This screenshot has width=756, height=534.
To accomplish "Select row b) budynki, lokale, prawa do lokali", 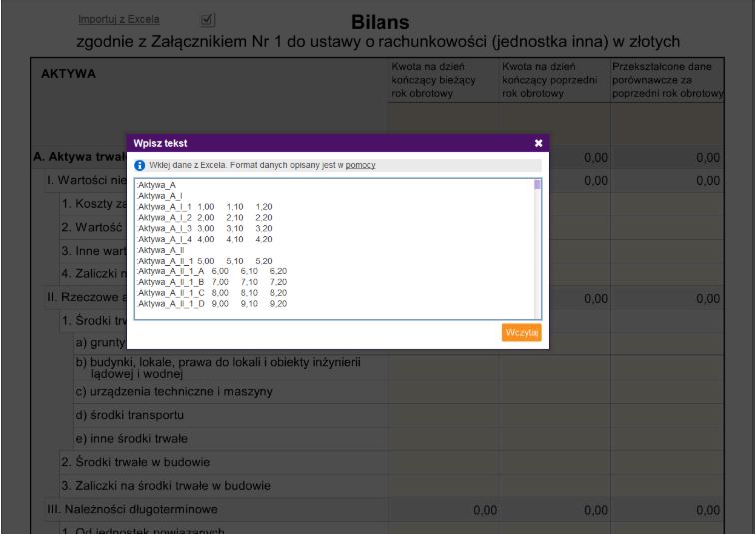I will pos(218,367).
